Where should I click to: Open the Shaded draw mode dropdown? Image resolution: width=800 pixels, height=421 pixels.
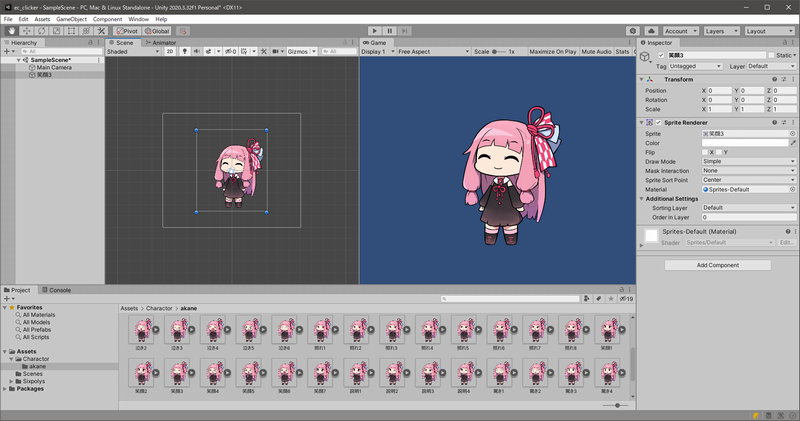pyautogui.click(x=133, y=52)
